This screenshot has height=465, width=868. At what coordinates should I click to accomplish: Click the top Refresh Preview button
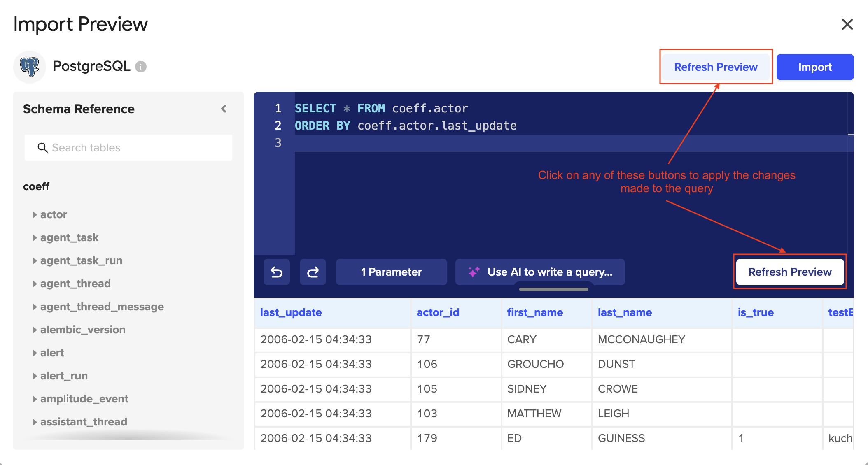coord(716,67)
